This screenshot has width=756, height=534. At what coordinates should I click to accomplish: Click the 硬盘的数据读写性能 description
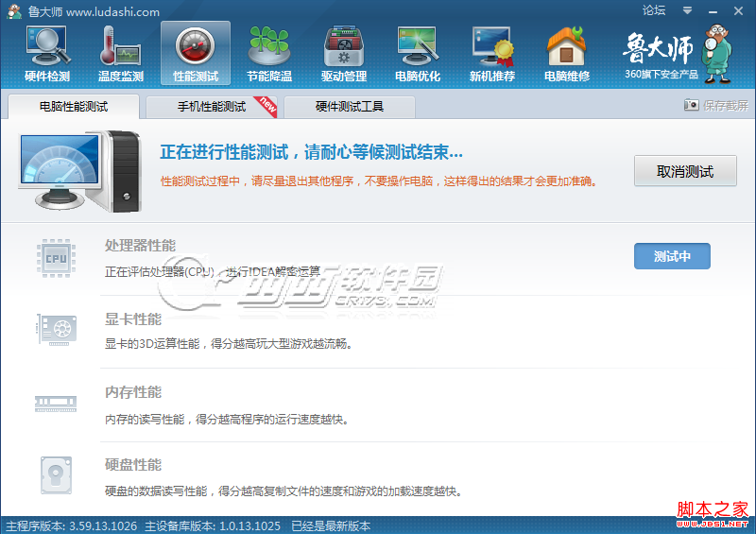coord(284,491)
